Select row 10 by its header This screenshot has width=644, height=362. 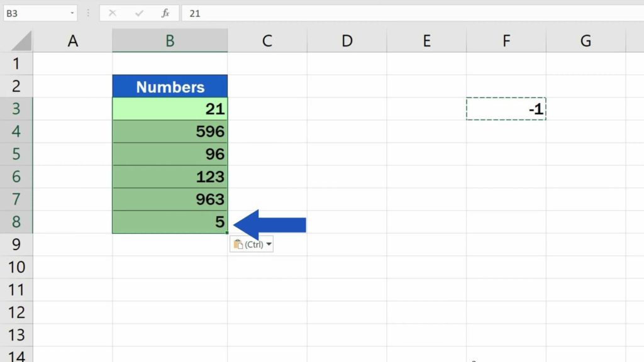(x=17, y=267)
